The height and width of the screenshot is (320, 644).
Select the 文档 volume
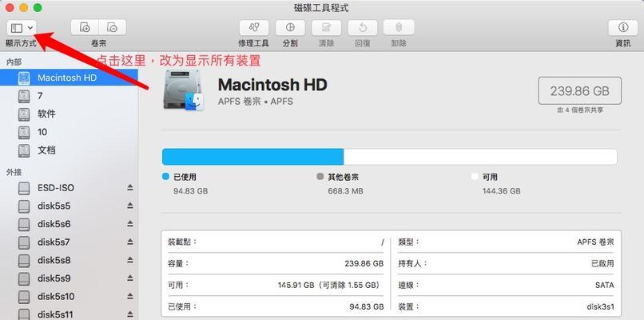[69, 150]
